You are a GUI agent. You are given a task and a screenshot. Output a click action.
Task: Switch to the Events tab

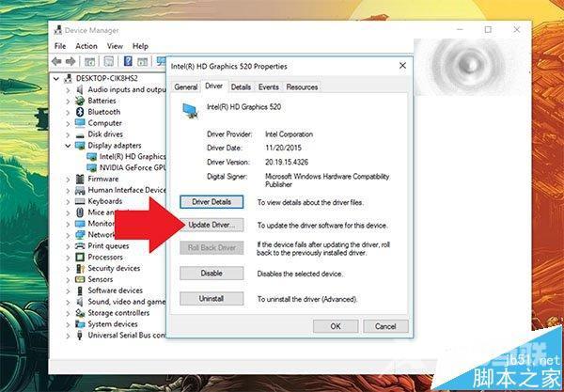tap(269, 86)
